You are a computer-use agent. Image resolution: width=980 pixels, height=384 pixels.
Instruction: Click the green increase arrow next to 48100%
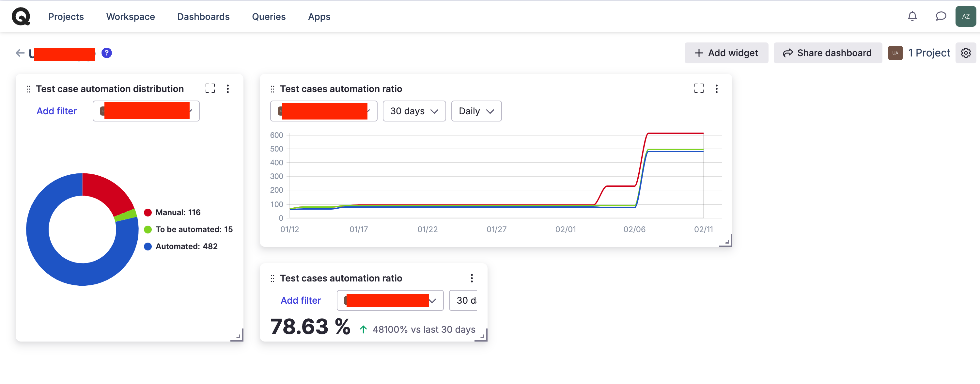363,329
